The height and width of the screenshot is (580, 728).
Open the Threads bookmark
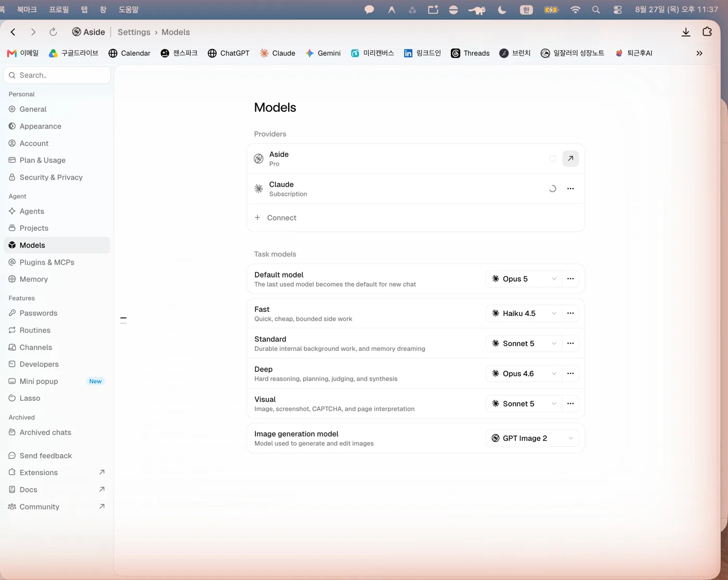pyautogui.click(x=470, y=53)
